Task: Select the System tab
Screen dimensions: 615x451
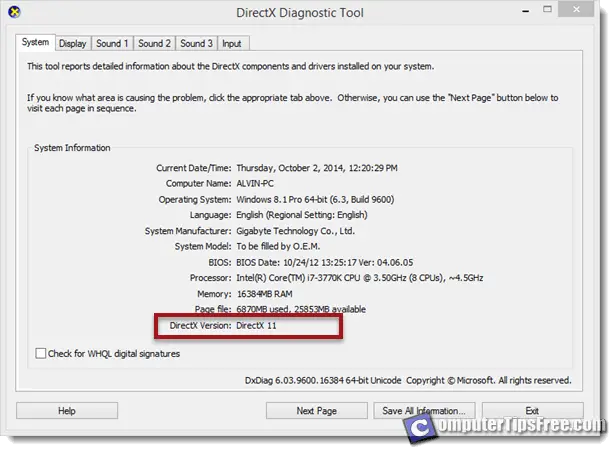Action: tap(35, 42)
